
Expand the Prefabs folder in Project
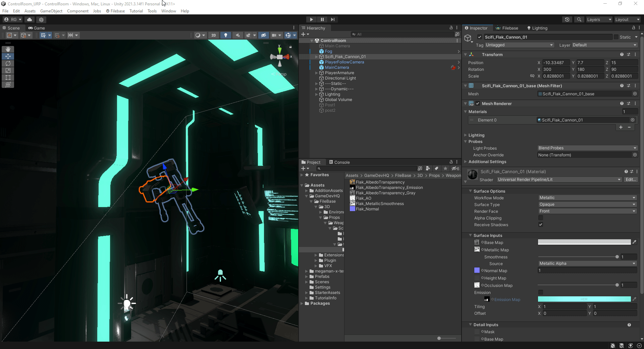pyautogui.click(x=307, y=277)
